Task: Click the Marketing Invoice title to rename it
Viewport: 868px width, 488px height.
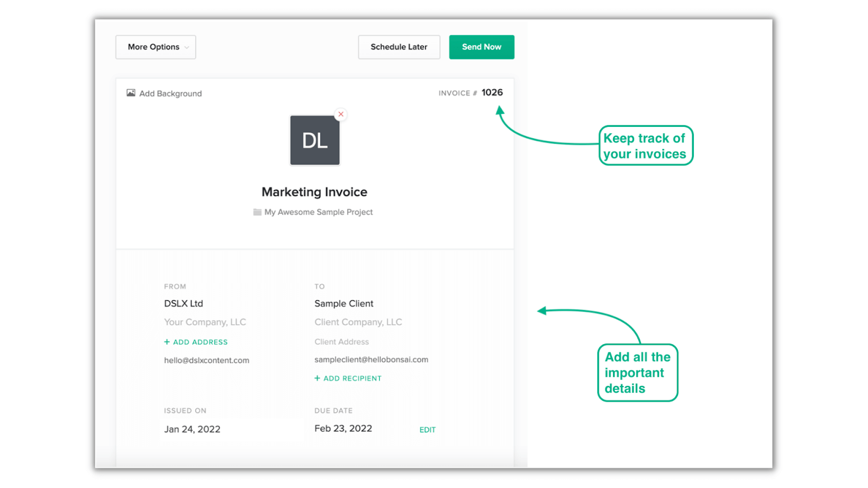Action: [314, 191]
